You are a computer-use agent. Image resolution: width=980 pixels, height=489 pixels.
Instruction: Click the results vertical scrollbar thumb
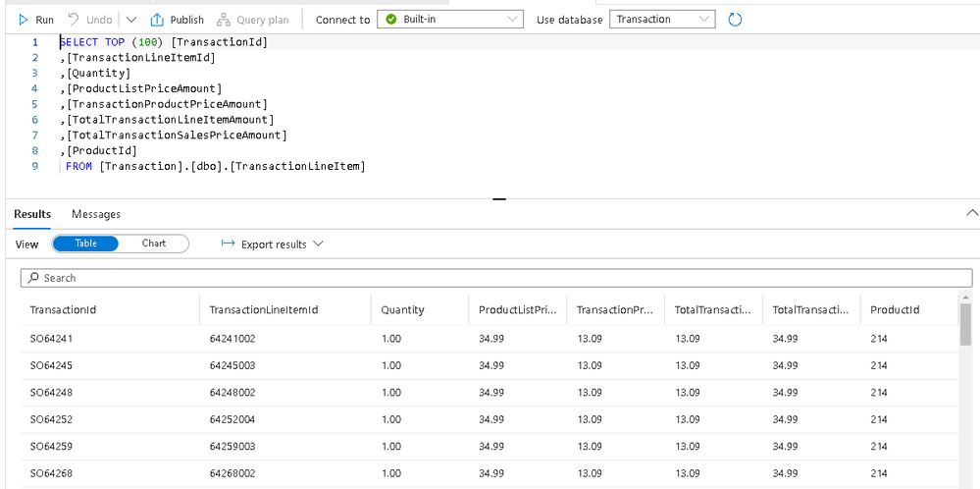965,325
